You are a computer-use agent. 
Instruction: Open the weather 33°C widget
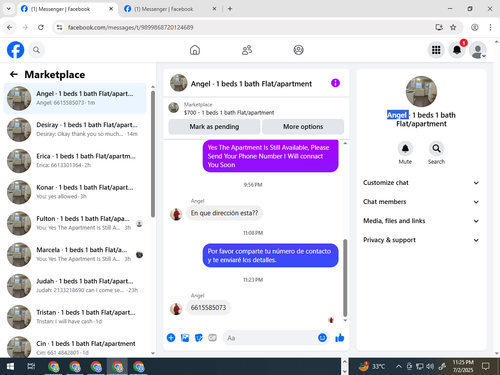(372, 367)
